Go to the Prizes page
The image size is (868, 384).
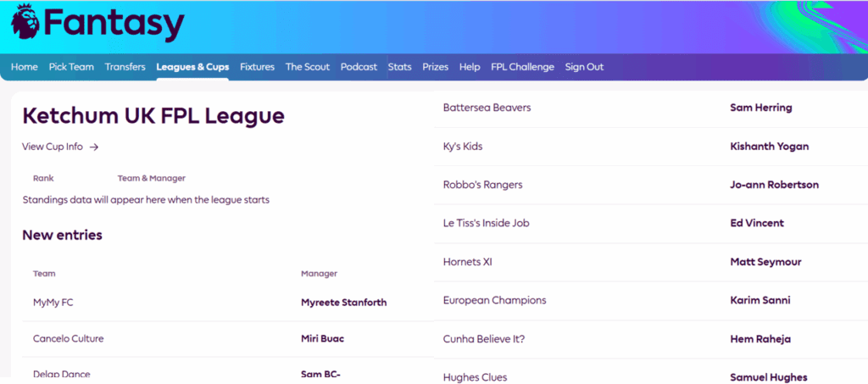(436, 67)
